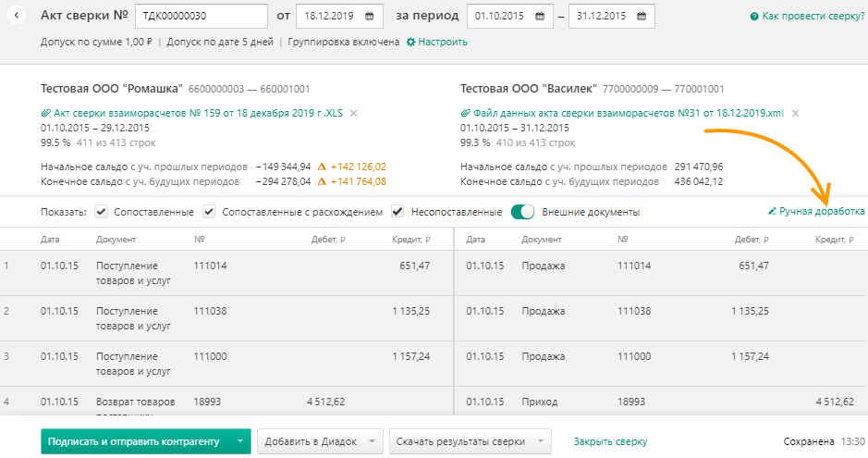Click the help icon near Как провести сверку
This screenshot has height=458, width=868.
[x=754, y=17]
